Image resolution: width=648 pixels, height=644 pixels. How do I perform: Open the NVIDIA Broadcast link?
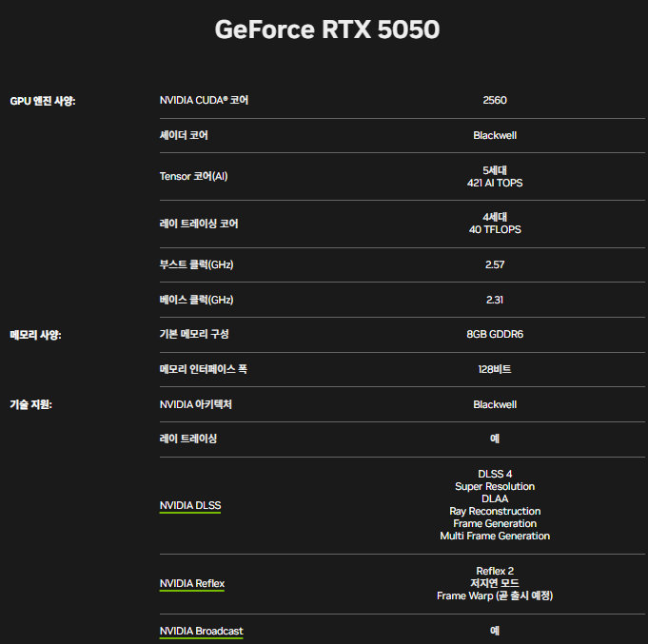point(202,631)
